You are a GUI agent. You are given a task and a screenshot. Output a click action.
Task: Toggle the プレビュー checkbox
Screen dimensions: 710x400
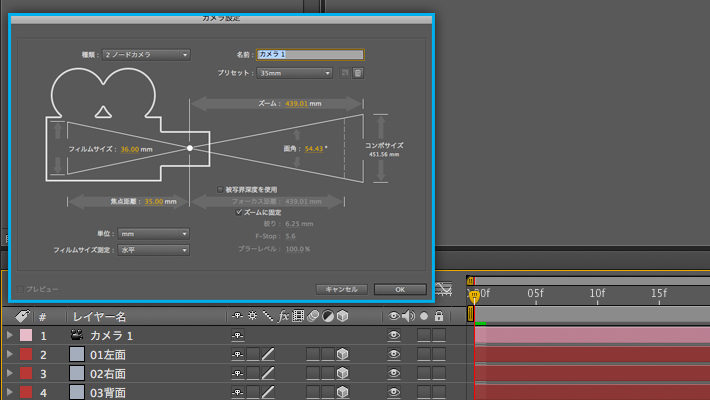pyautogui.click(x=20, y=289)
